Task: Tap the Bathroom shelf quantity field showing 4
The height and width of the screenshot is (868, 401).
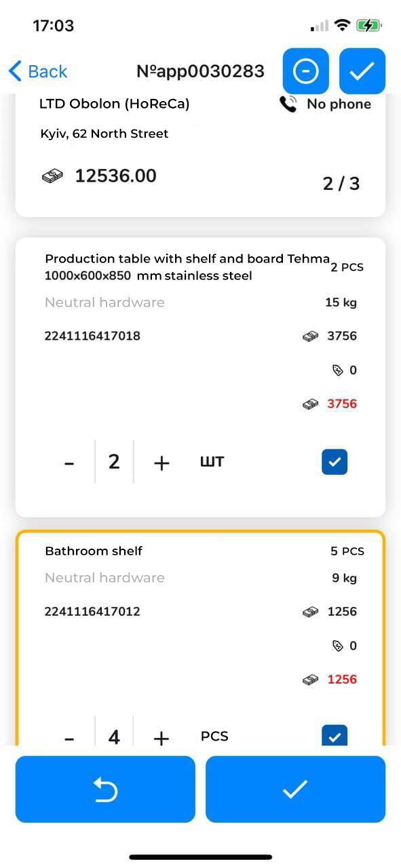Action: 114,735
